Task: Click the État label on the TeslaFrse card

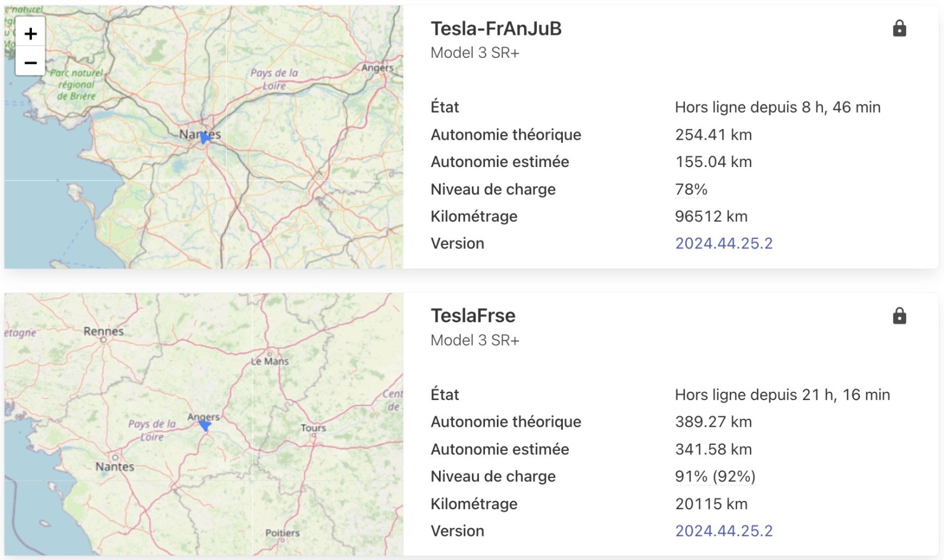Action: click(x=445, y=394)
